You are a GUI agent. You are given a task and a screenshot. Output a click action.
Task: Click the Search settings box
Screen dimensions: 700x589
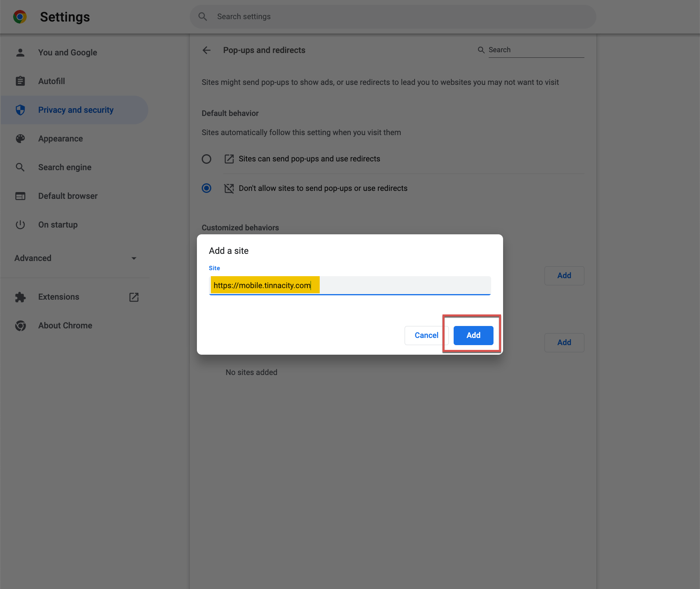pos(393,16)
